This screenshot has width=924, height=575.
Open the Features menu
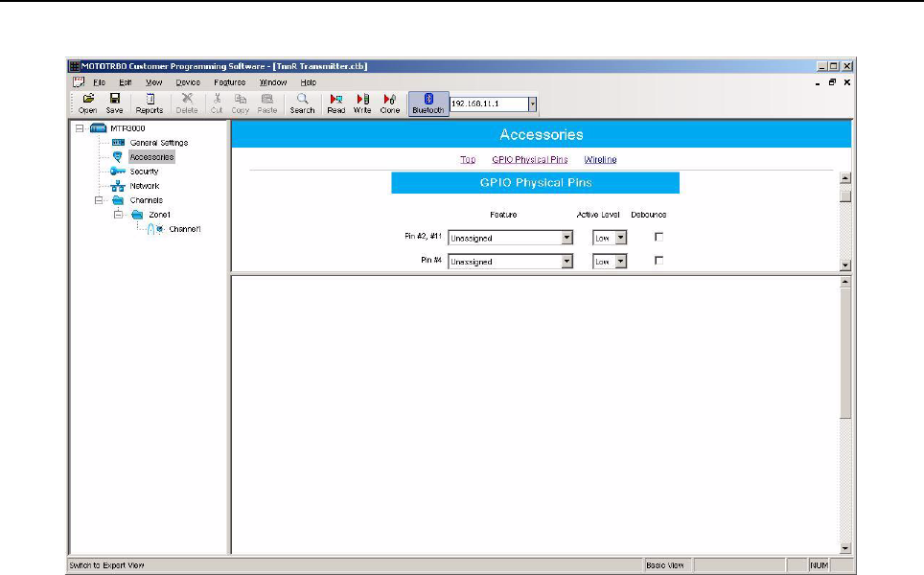pyautogui.click(x=229, y=82)
